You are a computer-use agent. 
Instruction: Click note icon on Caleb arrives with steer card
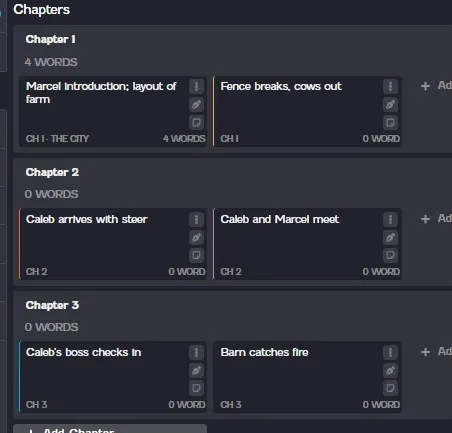point(196,255)
